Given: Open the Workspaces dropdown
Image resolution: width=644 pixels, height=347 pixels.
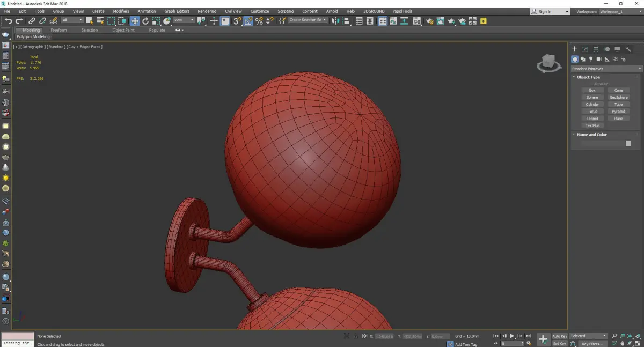Looking at the screenshot, I should pyautogui.click(x=620, y=11).
